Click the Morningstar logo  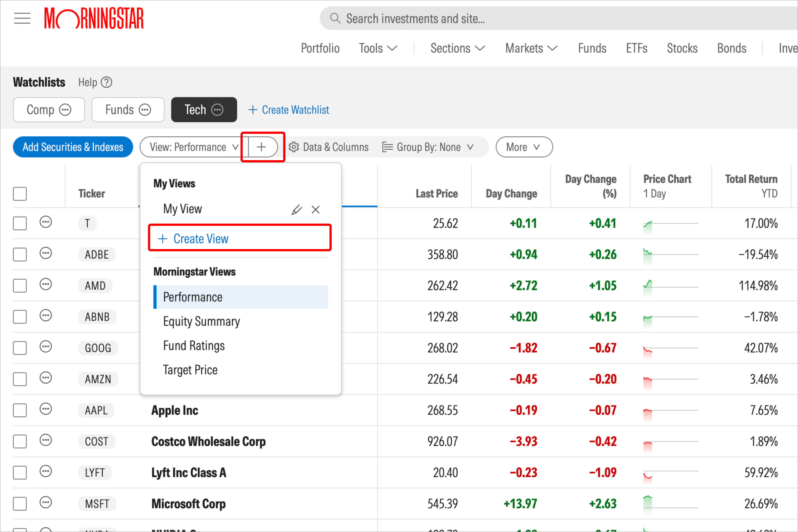pyautogui.click(x=94, y=18)
